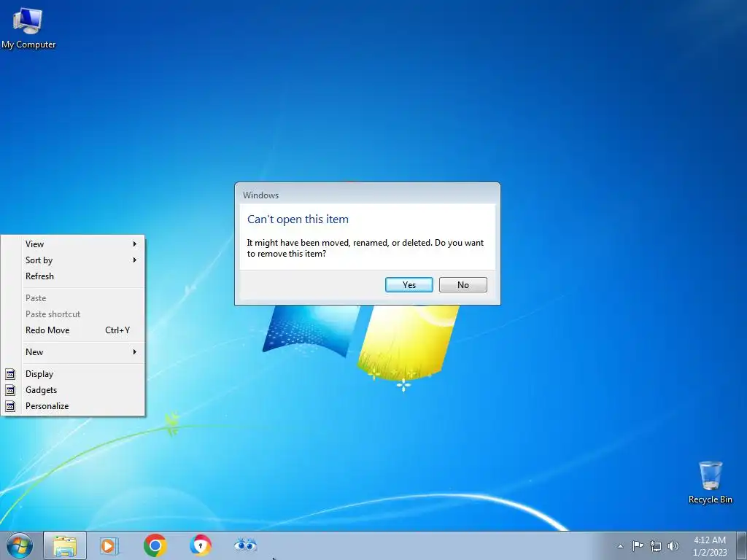This screenshot has width=747, height=560.
Task: Click the Show desktop button strip
Action: (742, 545)
